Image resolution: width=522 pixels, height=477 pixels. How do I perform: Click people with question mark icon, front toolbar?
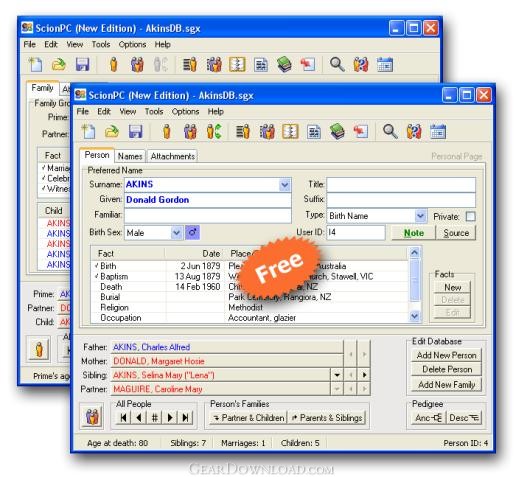[414, 132]
